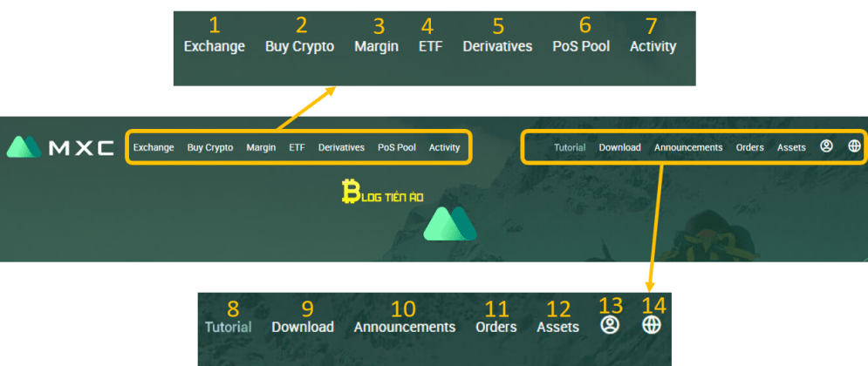Open Exchange in the MXC logo navigation bar
868x366 pixels.
[x=154, y=147]
